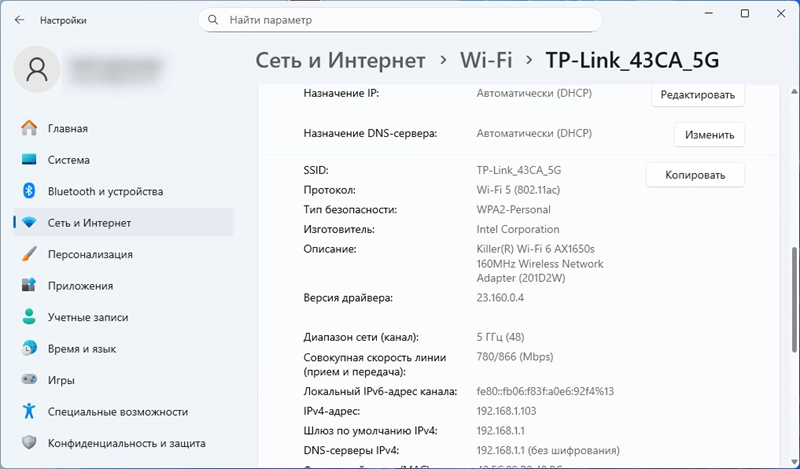Navigate to Сеть и Интернет breadcrumb
Screen dimensions: 800x469
[x=340, y=60]
